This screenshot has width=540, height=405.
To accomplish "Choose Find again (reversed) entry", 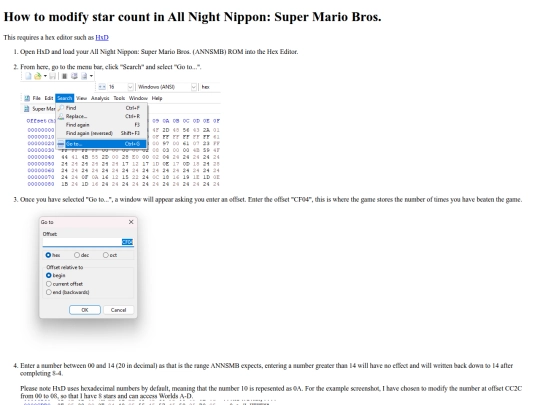I will click(102, 133).
